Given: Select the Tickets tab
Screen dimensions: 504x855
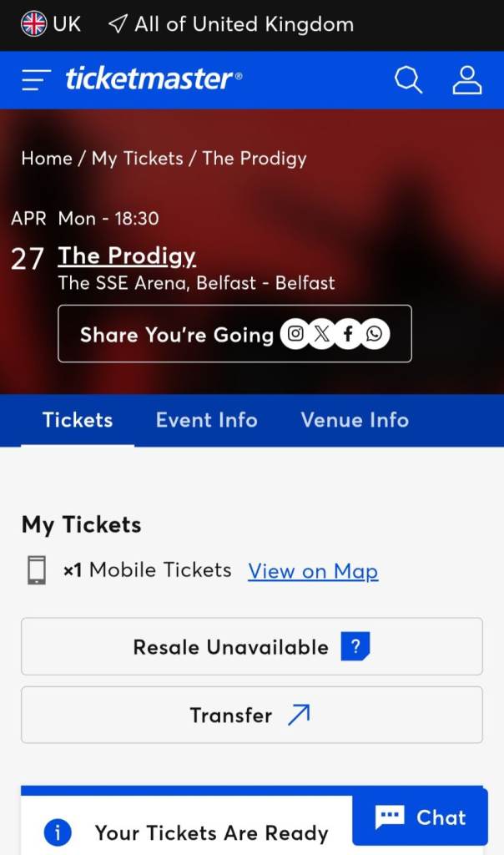Looking at the screenshot, I should pos(78,419).
